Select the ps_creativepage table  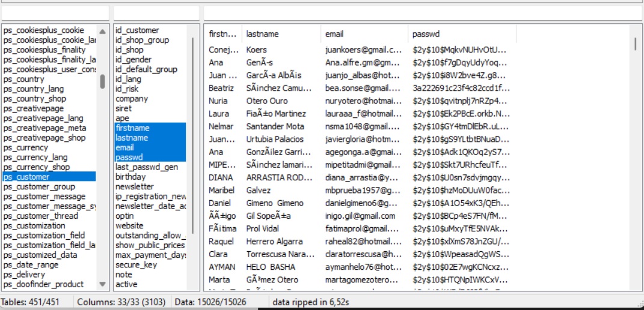click(49, 108)
